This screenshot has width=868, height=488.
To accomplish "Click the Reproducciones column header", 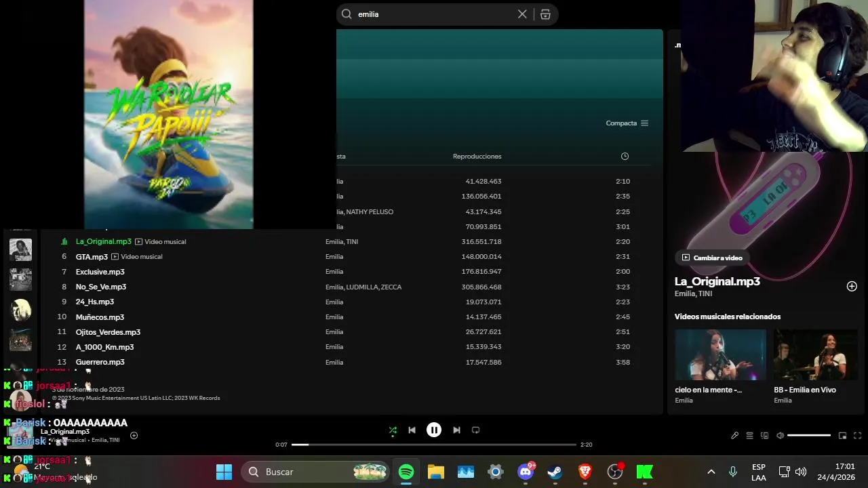I will pos(477,156).
